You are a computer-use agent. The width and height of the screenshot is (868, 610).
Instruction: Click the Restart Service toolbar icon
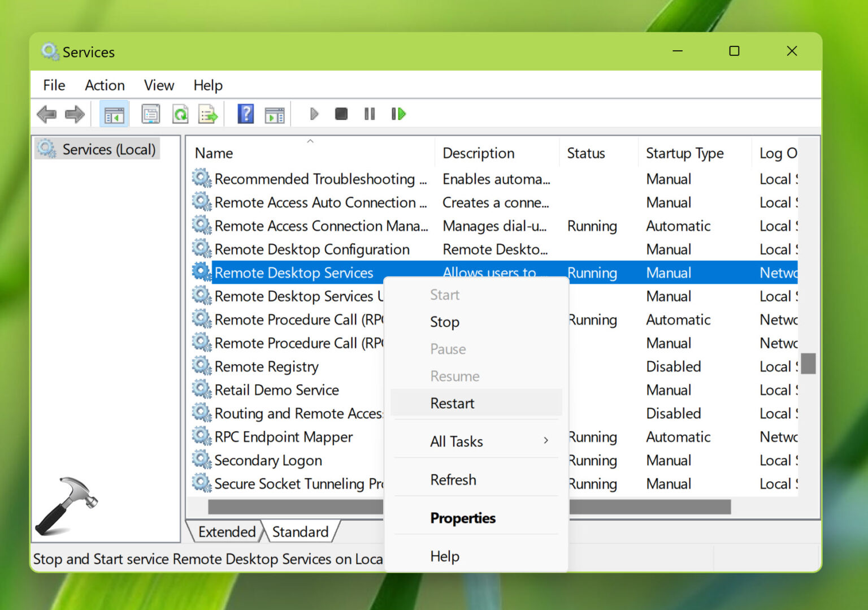coord(398,114)
